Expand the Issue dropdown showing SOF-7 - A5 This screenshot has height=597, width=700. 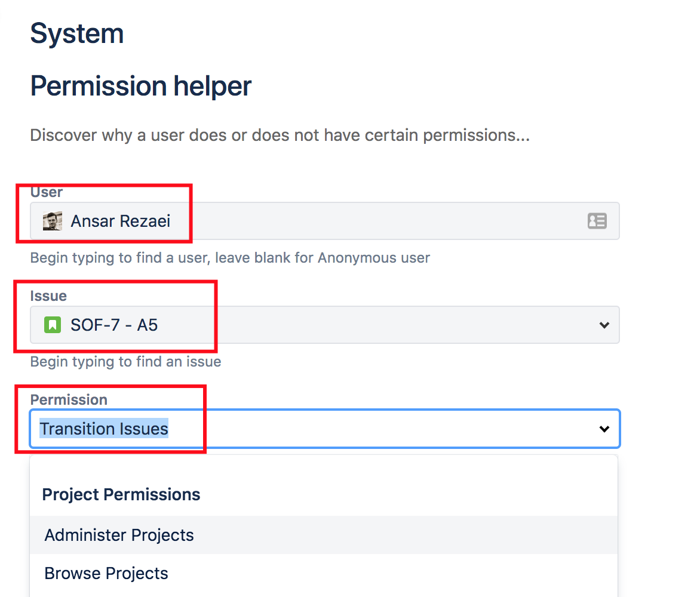(604, 325)
